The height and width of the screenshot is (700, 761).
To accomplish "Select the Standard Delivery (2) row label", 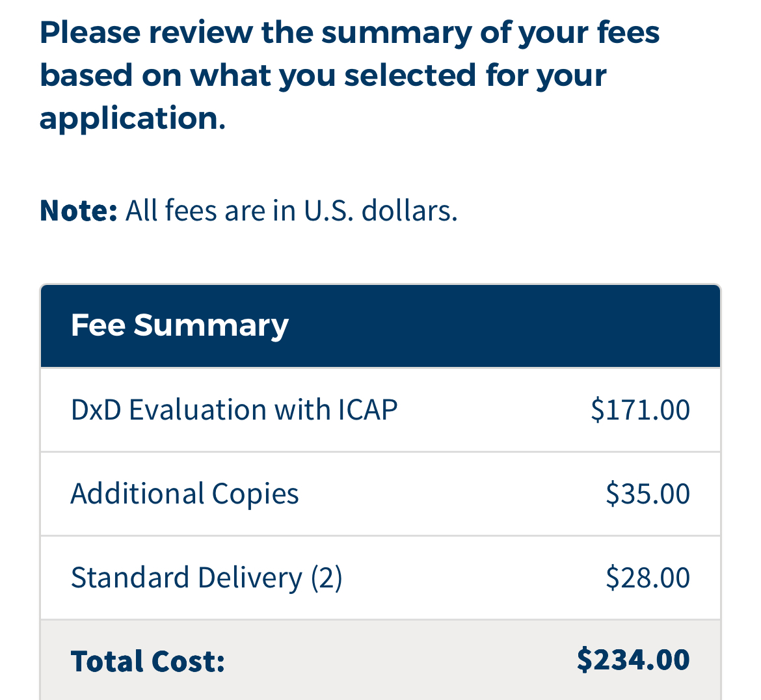I will pos(207,578).
